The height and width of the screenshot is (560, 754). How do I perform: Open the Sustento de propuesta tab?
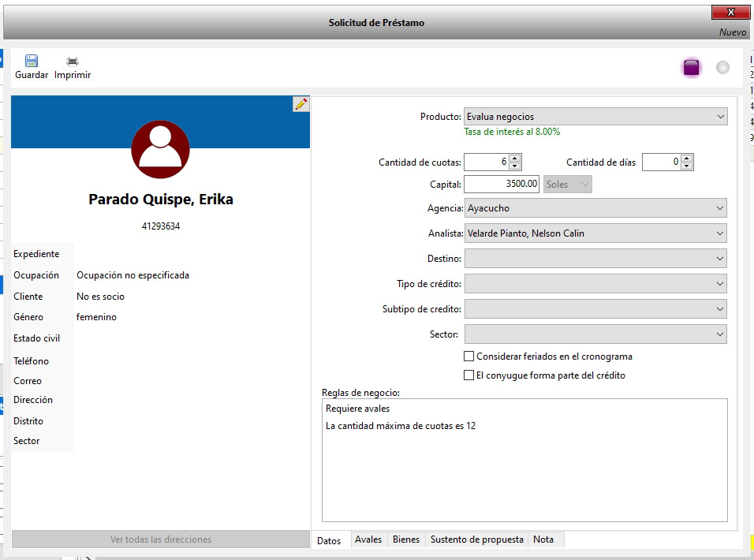click(476, 539)
